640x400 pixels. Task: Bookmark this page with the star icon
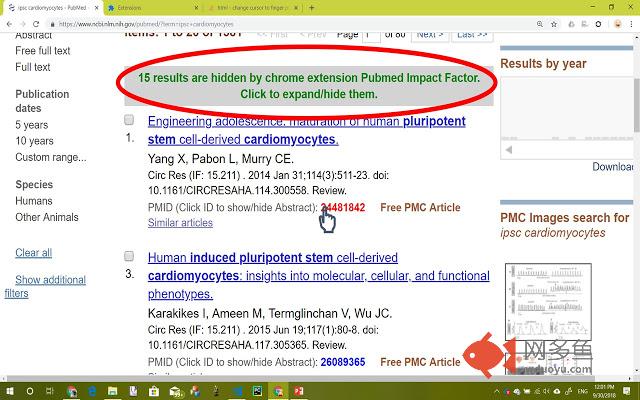(554, 24)
